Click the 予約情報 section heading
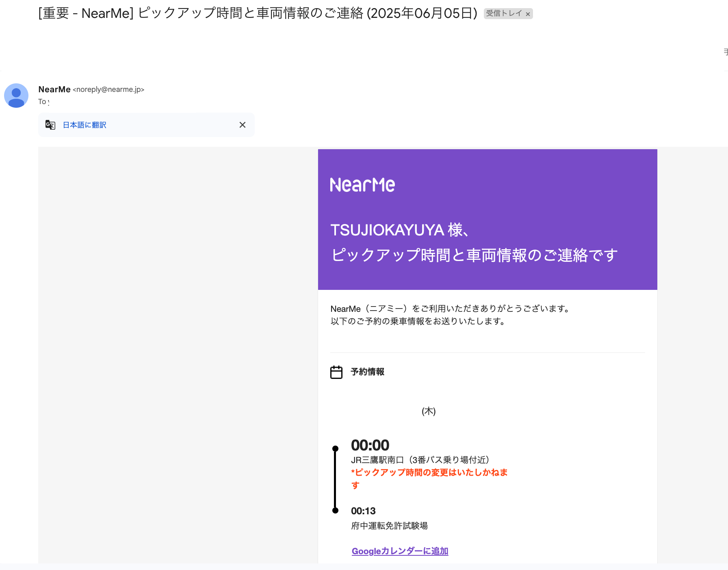Screen dimensions: 728x570 [x=368, y=372]
